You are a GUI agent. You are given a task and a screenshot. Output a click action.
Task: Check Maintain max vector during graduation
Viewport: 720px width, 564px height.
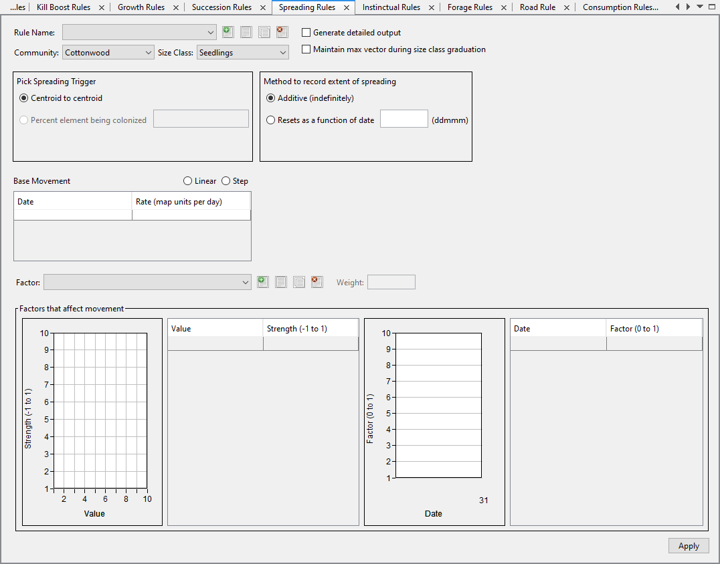pyautogui.click(x=307, y=49)
